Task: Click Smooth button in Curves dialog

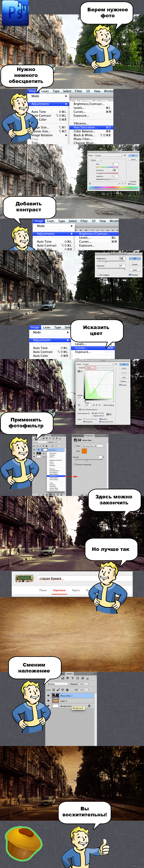Action: (x=124, y=373)
